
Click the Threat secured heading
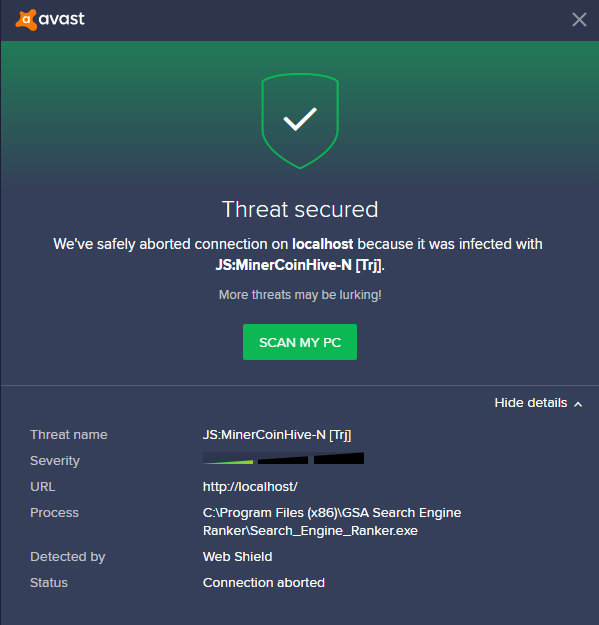pyautogui.click(x=300, y=209)
